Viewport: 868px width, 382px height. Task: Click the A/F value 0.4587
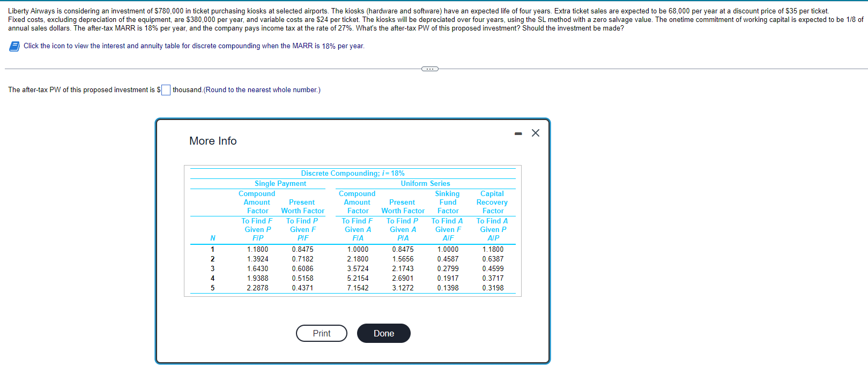point(448,259)
